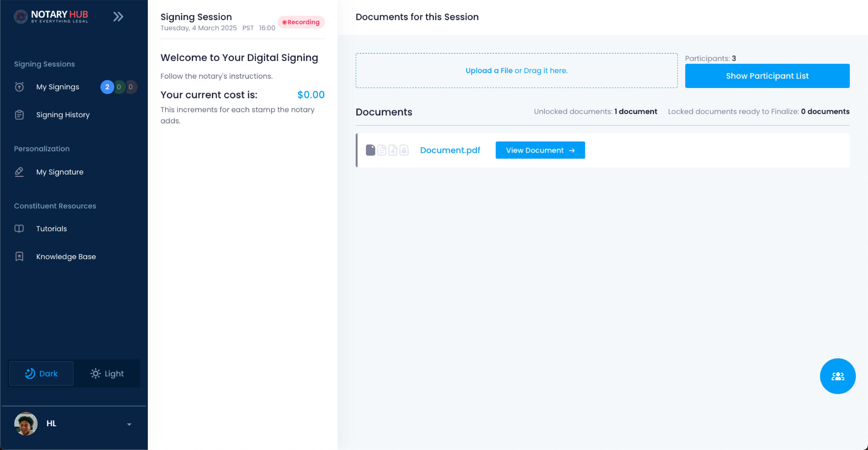Open the floating participants group button
This screenshot has height=450, width=868.
click(x=838, y=376)
